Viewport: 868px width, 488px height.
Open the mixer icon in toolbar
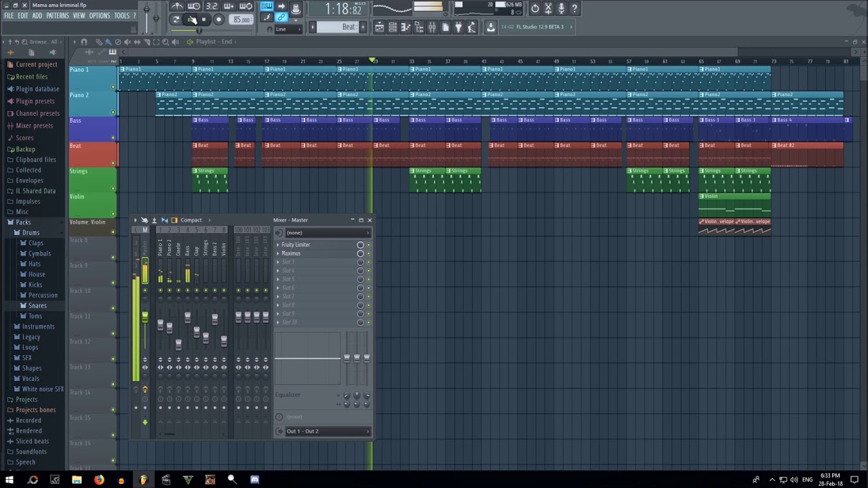[x=432, y=27]
